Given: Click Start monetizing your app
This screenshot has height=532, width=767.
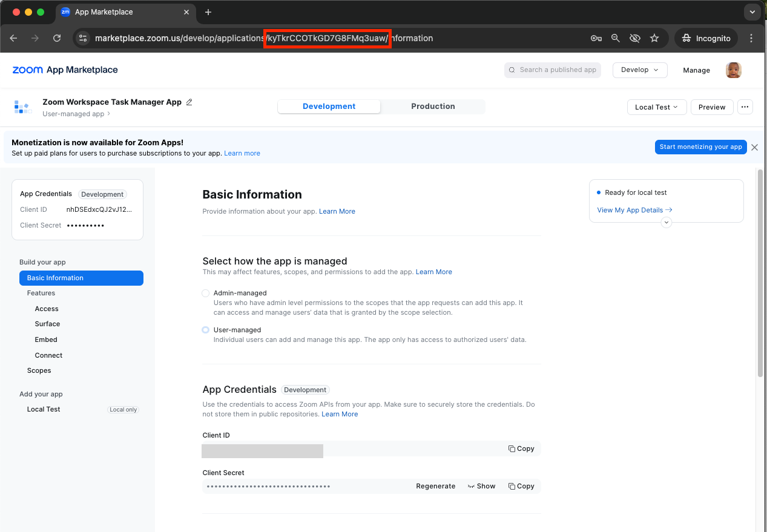Looking at the screenshot, I should click(x=700, y=146).
